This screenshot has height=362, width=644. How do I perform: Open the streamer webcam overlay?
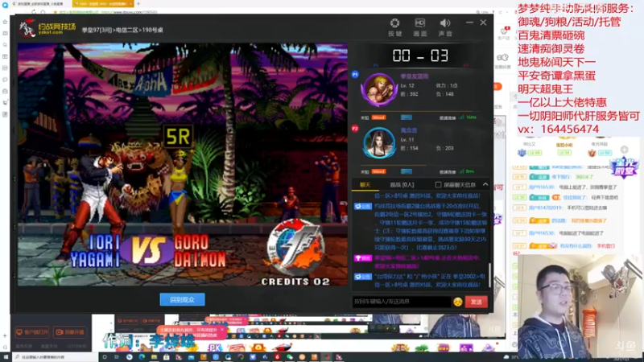(x=580, y=307)
